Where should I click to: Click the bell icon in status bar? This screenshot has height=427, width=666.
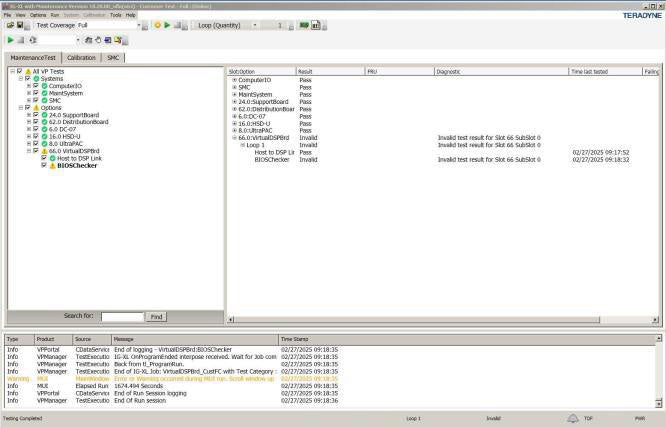pos(573,418)
